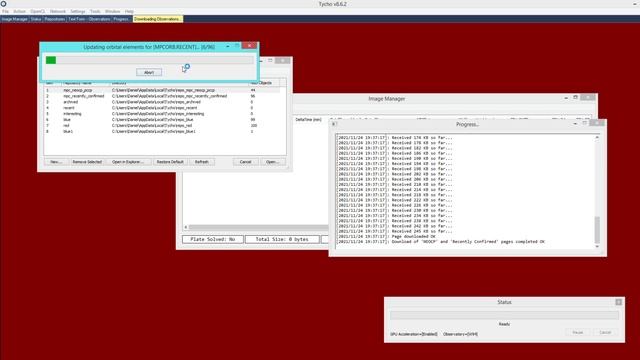Click New button in Repositories window
This screenshot has width=640, height=360.
56,162
